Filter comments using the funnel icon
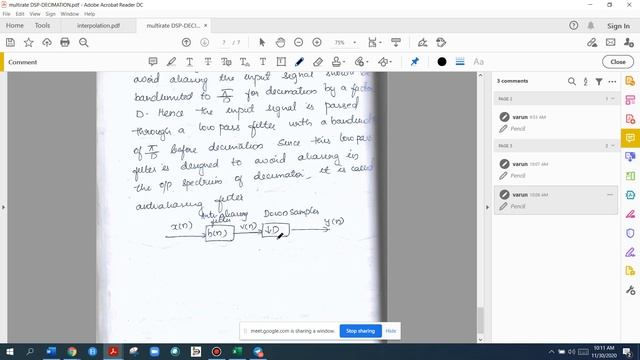640x360 pixels. (x=599, y=81)
